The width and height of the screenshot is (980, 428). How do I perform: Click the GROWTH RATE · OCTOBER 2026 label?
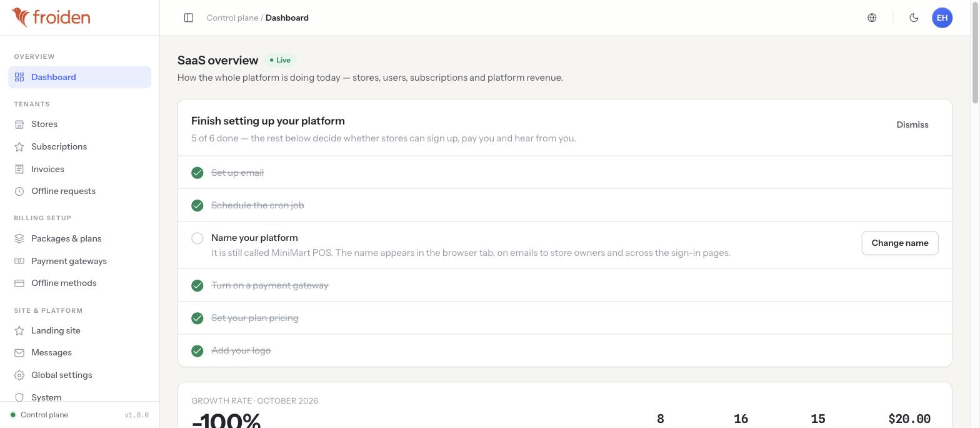tap(254, 400)
